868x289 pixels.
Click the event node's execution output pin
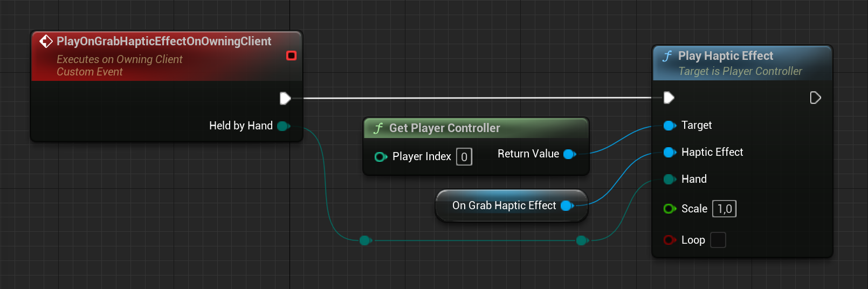[x=285, y=98]
